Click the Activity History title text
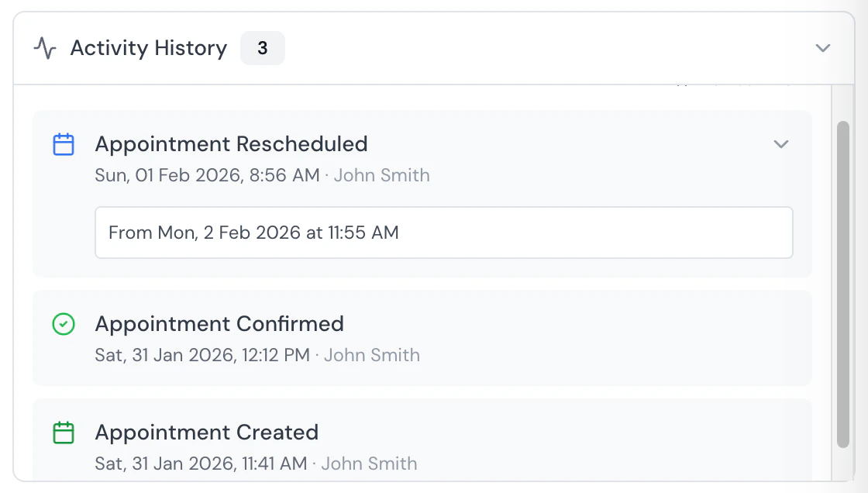The width and height of the screenshot is (868, 493). [148, 47]
